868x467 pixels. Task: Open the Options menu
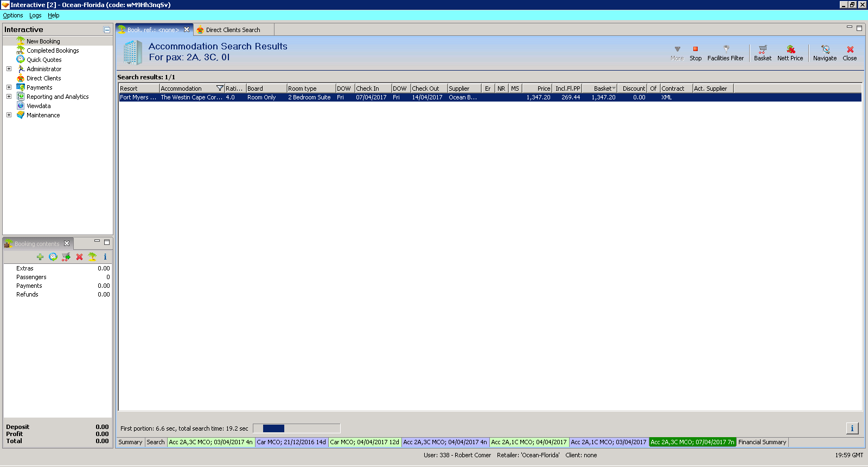point(13,15)
